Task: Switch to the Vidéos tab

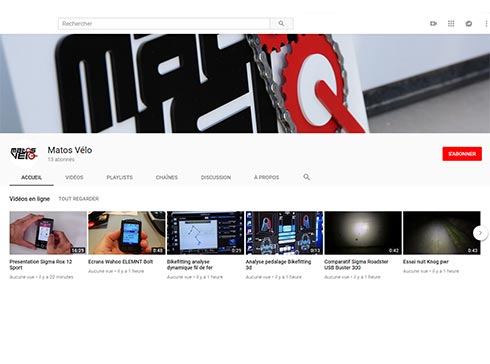Action: tap(74, 177)
